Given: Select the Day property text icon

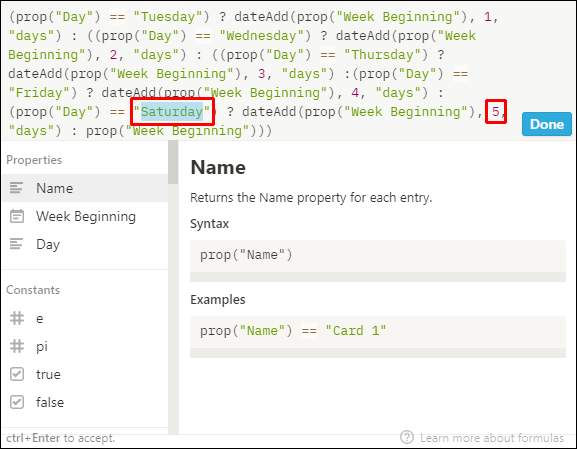Looking at the screenshot, I should (x=16, y=244).
